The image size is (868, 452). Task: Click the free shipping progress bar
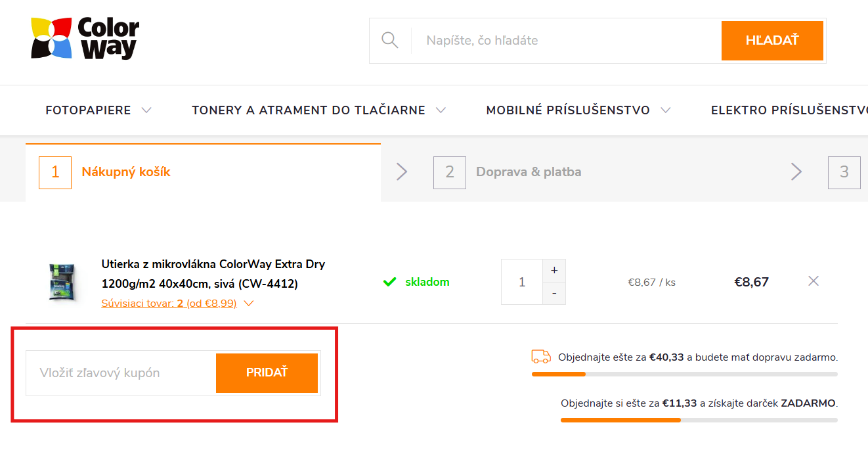tap(684, 374)
